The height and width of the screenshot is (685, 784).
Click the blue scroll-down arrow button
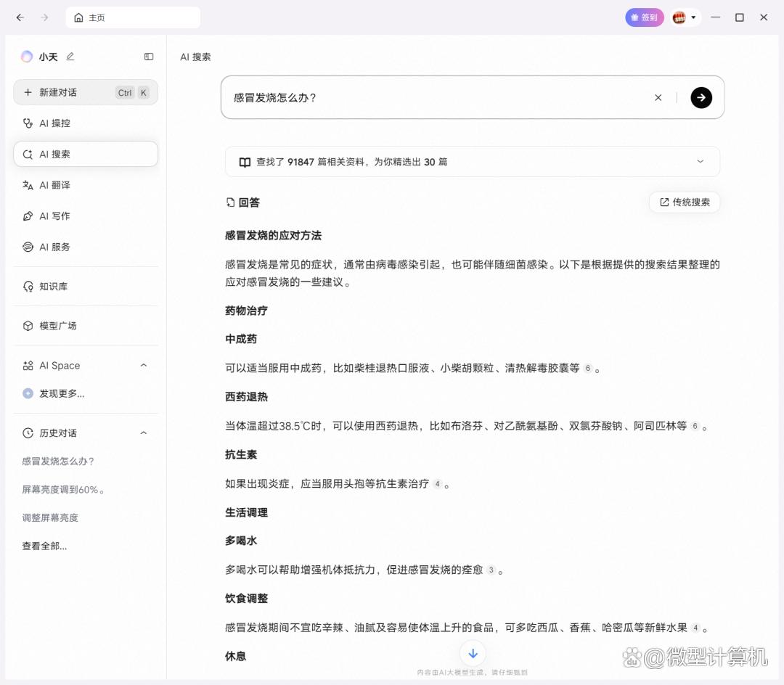473,652
